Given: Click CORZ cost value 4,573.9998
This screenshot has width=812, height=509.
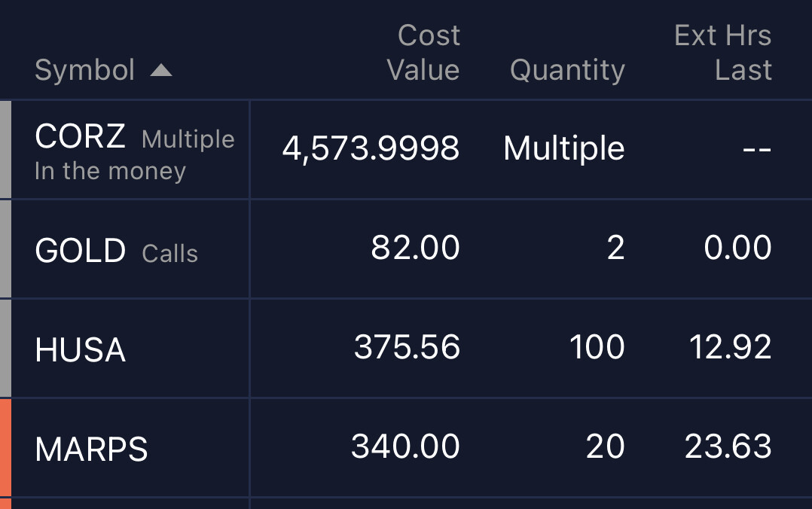Looking at the screenshot, I should click(371, 148).
